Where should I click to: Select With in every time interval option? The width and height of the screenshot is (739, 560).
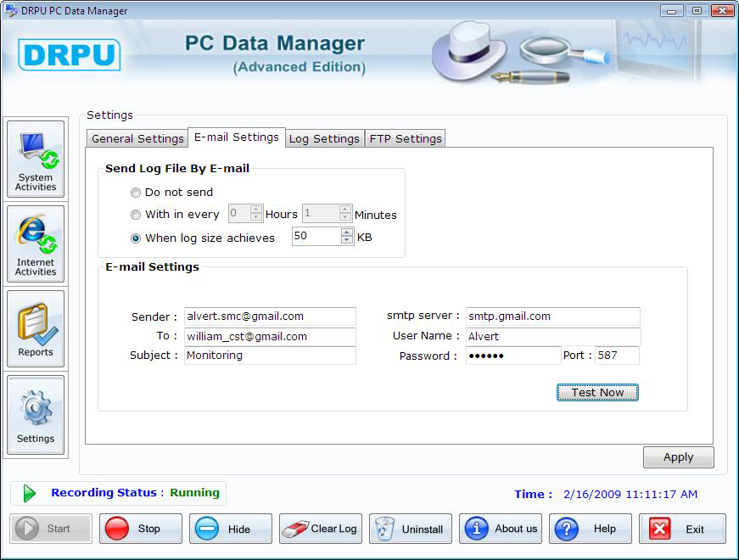tap(136, 215)
